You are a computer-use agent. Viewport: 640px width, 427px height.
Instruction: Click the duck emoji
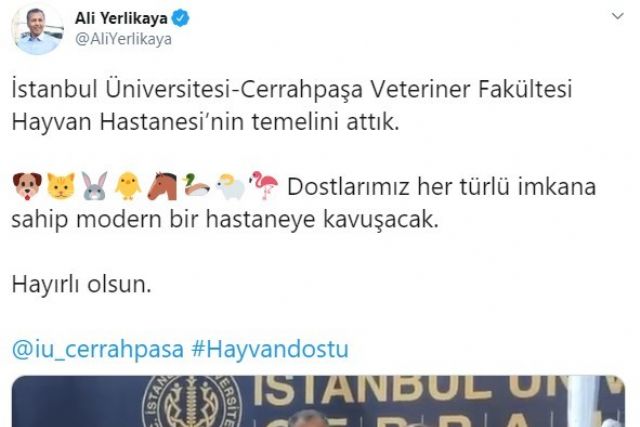196,186
